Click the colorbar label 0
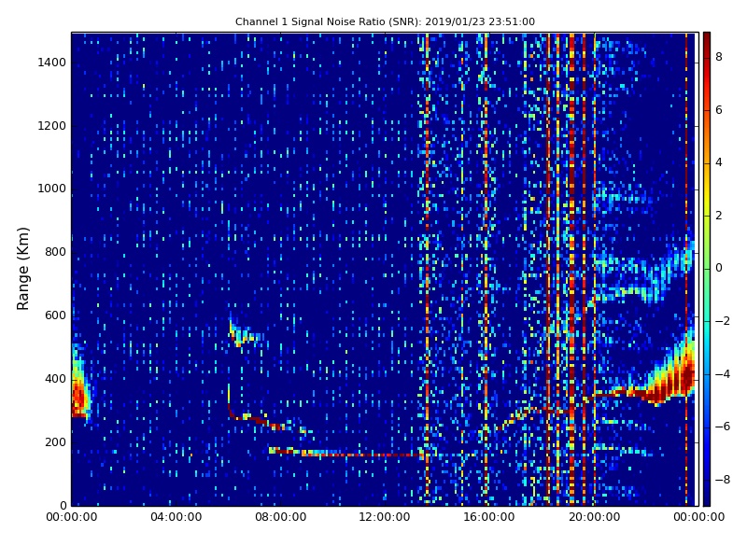Viewport: 747px width, 560px height. pyautogui.click(x=719, y=268)
